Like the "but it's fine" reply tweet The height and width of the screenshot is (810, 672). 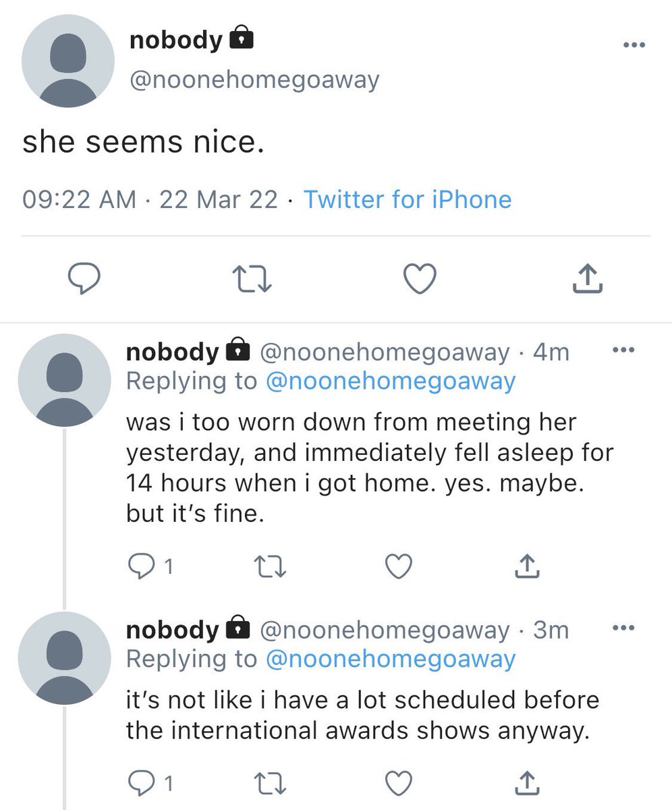coord(399,567)
